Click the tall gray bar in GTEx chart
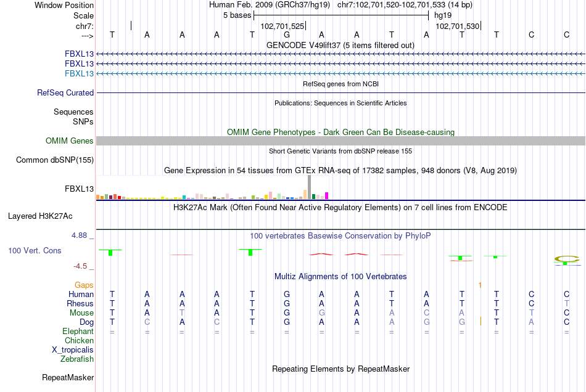 click(x=310, y=187)
